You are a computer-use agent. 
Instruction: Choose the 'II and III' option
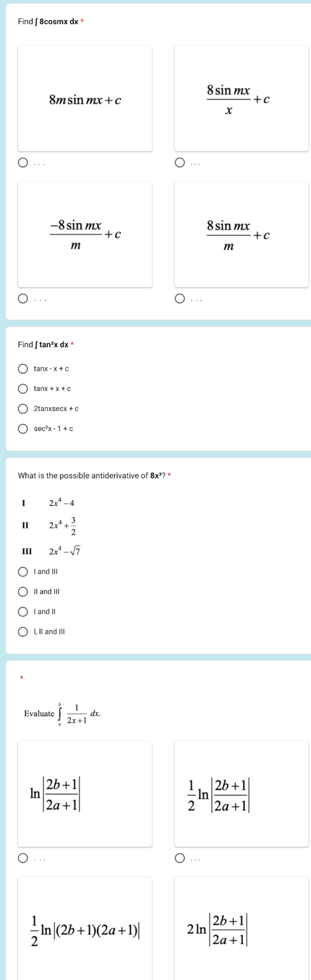pos(23,592)
